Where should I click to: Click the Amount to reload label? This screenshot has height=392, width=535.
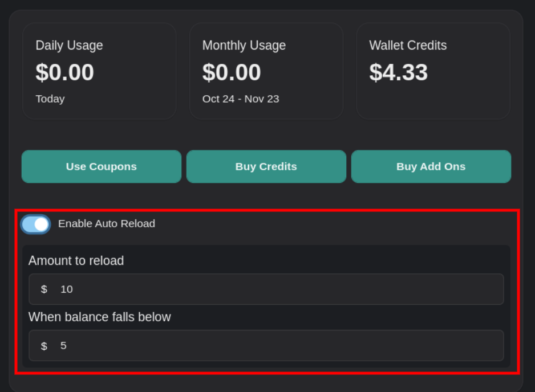[x=76, y=260]
